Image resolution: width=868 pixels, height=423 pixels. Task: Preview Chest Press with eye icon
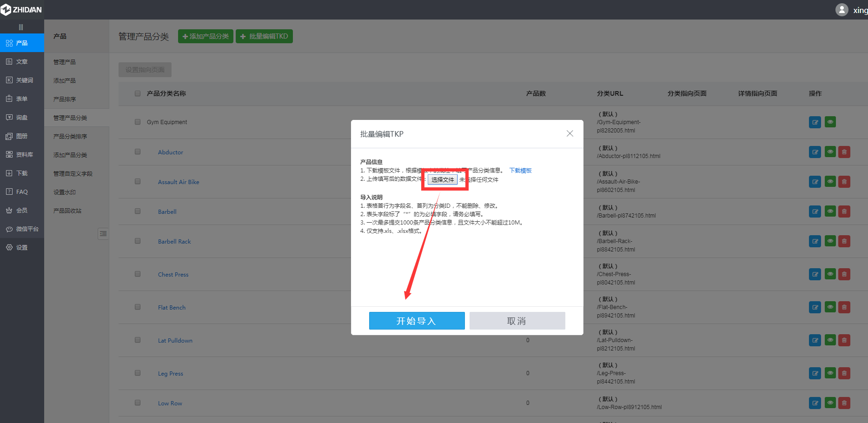point(830,274)
